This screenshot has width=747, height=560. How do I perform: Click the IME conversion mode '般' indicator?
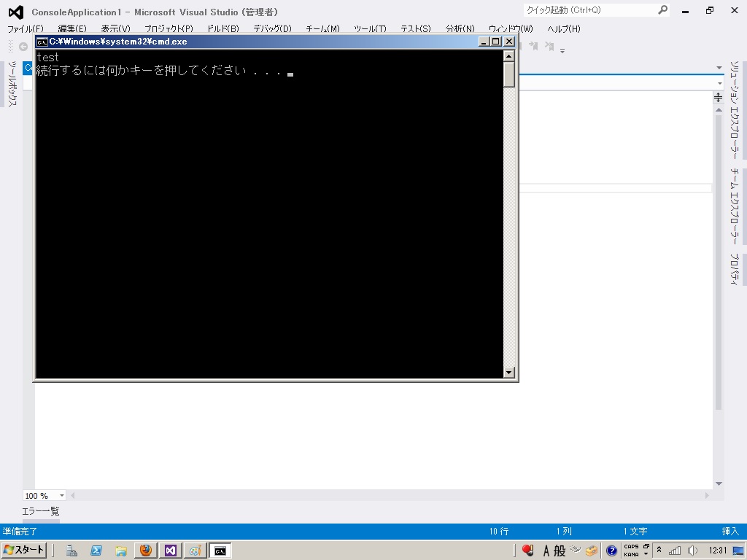[560, 551]
